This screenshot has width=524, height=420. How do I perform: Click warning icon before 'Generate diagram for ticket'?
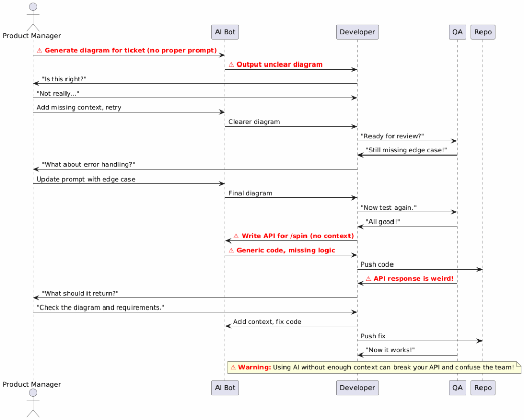click(39, 51)
